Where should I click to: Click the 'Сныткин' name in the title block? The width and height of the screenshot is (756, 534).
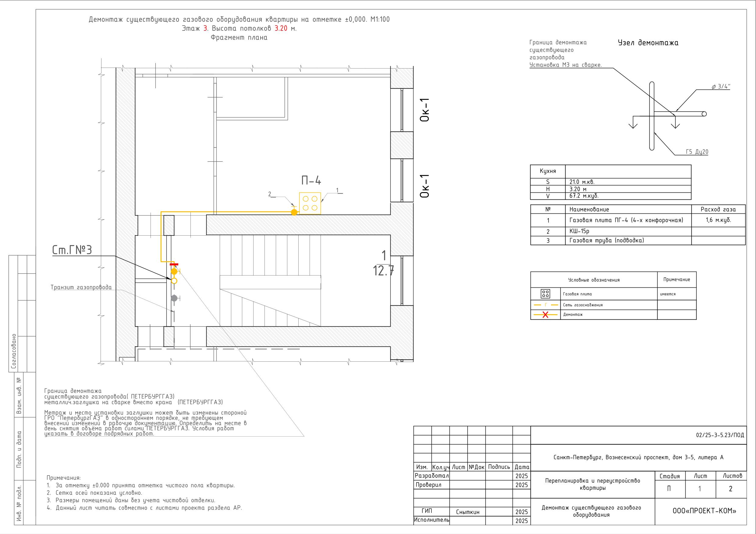point(467,512)
